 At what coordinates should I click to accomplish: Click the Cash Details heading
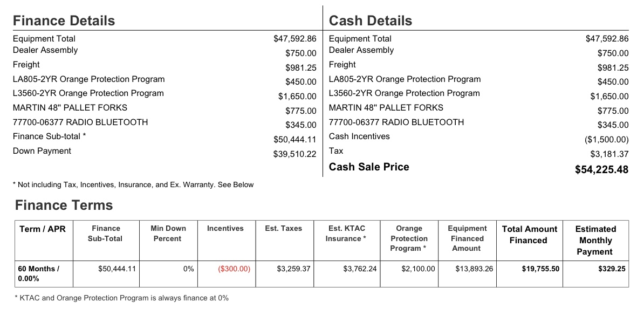click(x=371, y=20)
